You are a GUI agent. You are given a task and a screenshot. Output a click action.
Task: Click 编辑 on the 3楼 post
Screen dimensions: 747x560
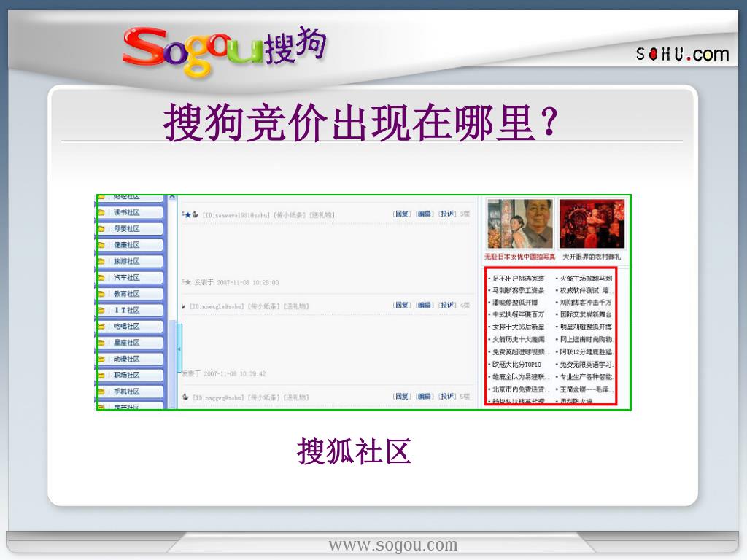point(424,214)
